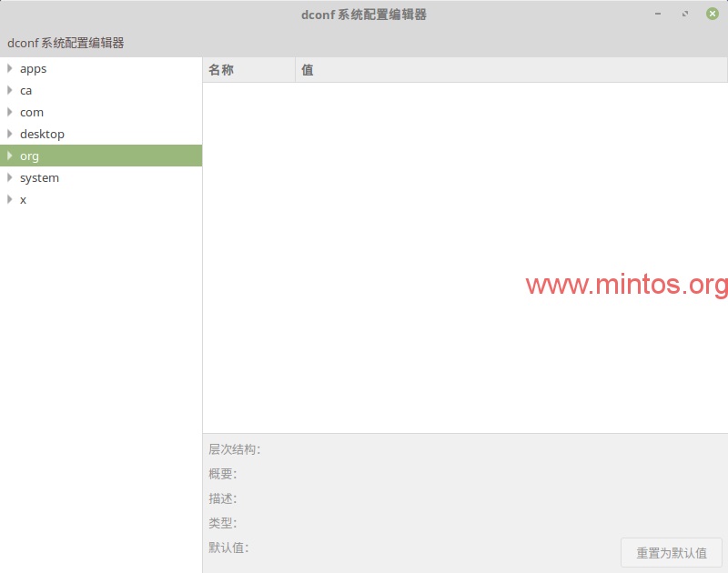This screenshot has height=573, width=728.
Task: Minimize the dconf editor window
Action: pos(658,14)
